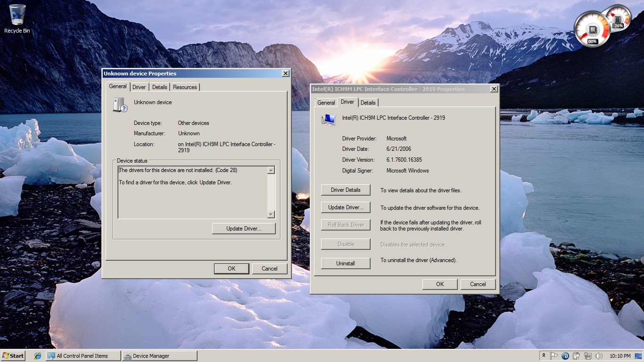Click the blue 'a' tray icon
Image resolution: width=644 pixels, height=362 pixels.
[565, 356]
